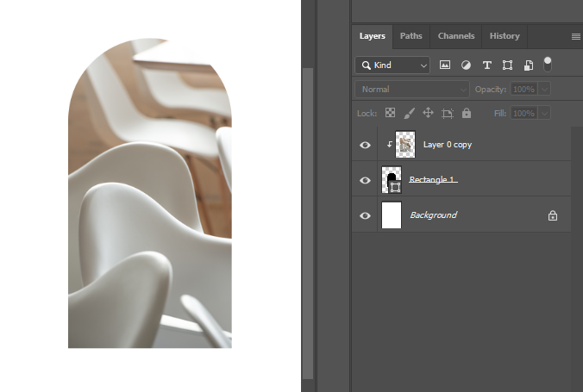Click the canvas vertical scrollbar
Image resolution: width=583 pixels, height=392 pixels.
tap(308, 223)
